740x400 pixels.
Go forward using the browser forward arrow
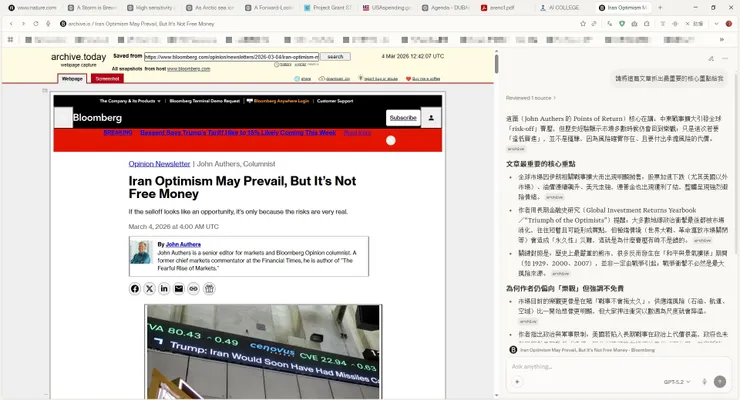point(23,24)
